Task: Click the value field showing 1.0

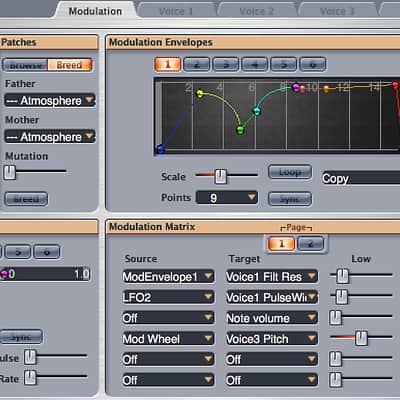Action: 45,274
